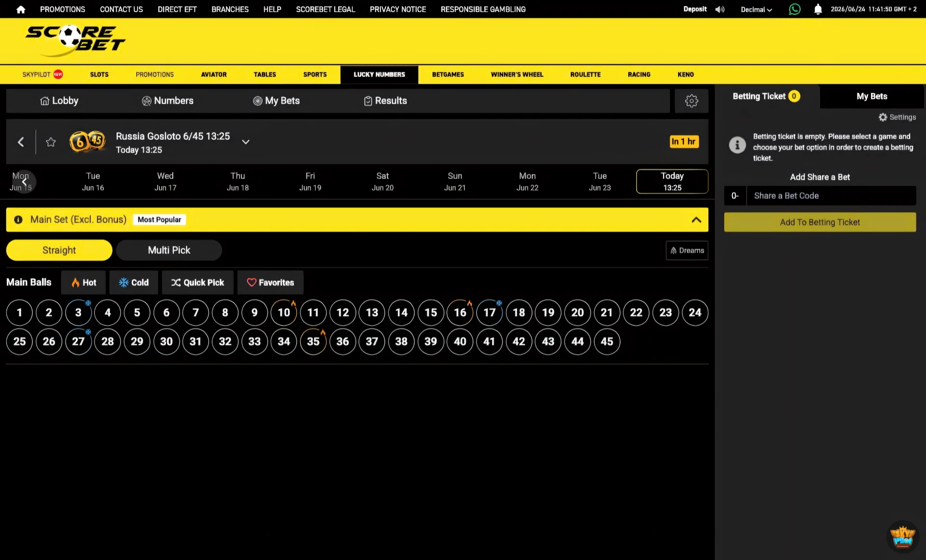
Task: Open Decimal odds format dropdown
Action: (756, 10)
